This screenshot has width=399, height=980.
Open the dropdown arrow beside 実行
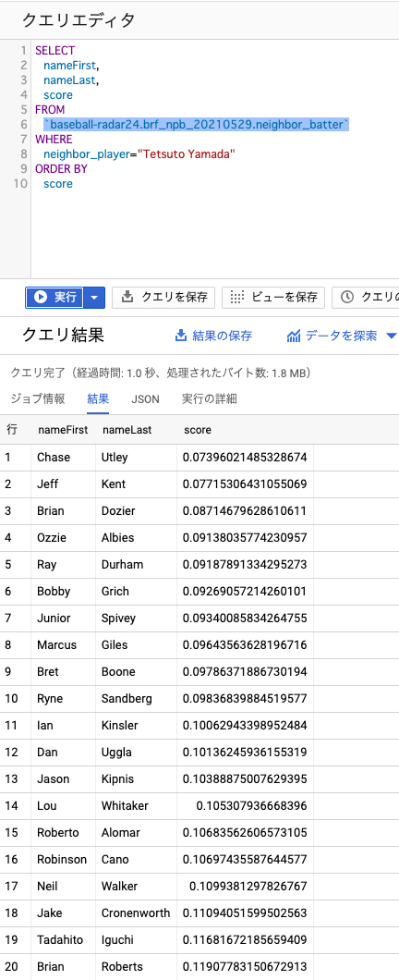(94, 298)
